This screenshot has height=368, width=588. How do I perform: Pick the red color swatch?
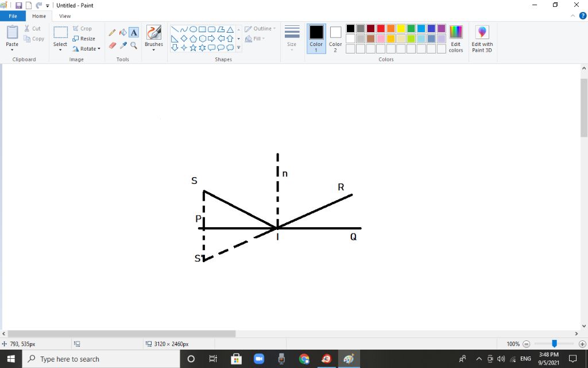(x=381, y=29)
